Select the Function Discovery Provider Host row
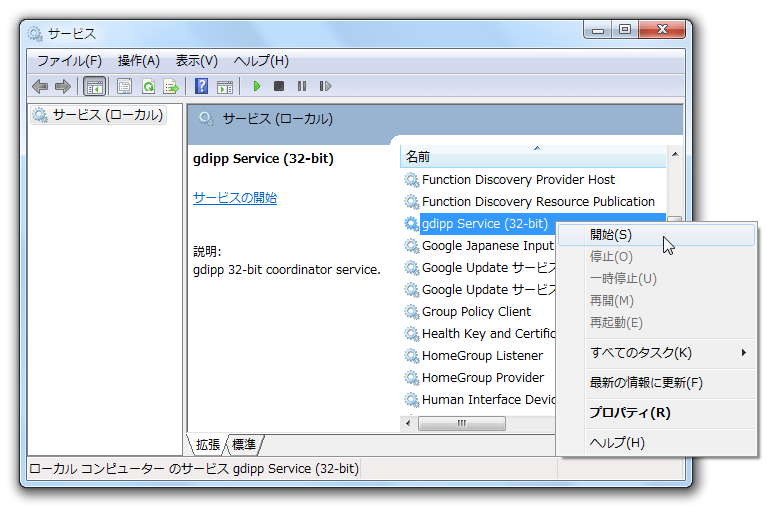Viewport: 767px width, 509px height. [x=533, y=180]
